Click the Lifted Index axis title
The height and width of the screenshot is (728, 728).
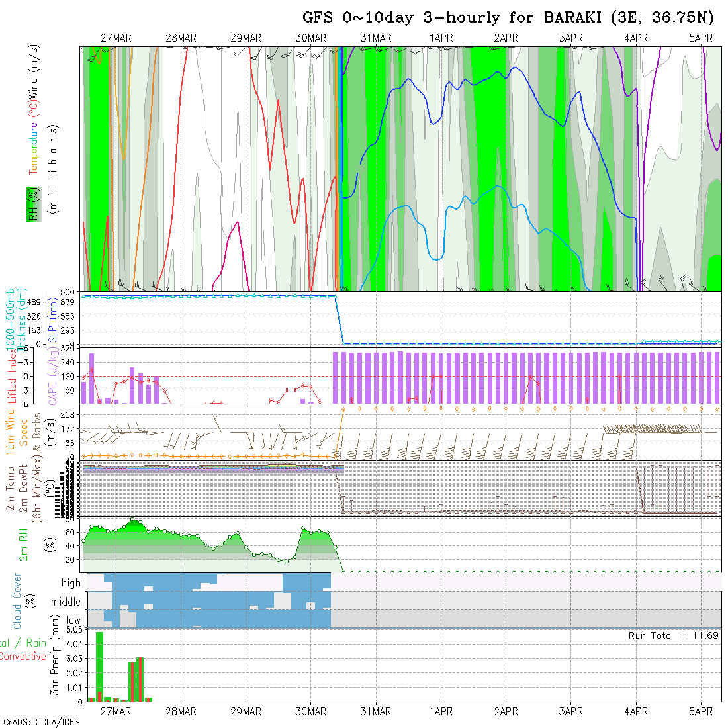coord(12,375)
